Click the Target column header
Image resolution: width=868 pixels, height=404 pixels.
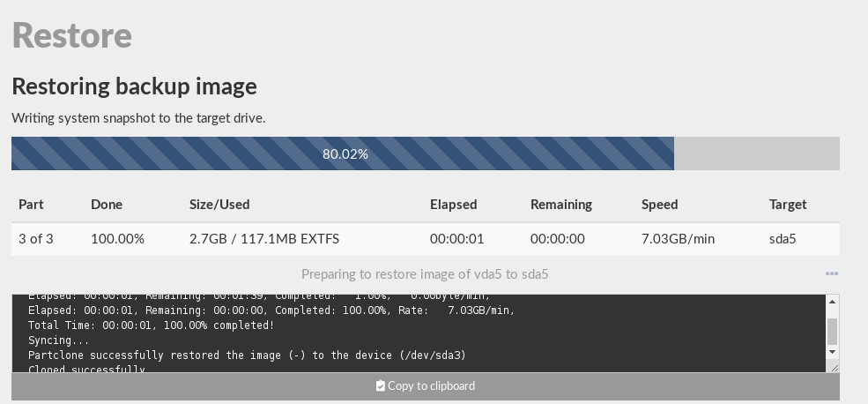point(788,205)
